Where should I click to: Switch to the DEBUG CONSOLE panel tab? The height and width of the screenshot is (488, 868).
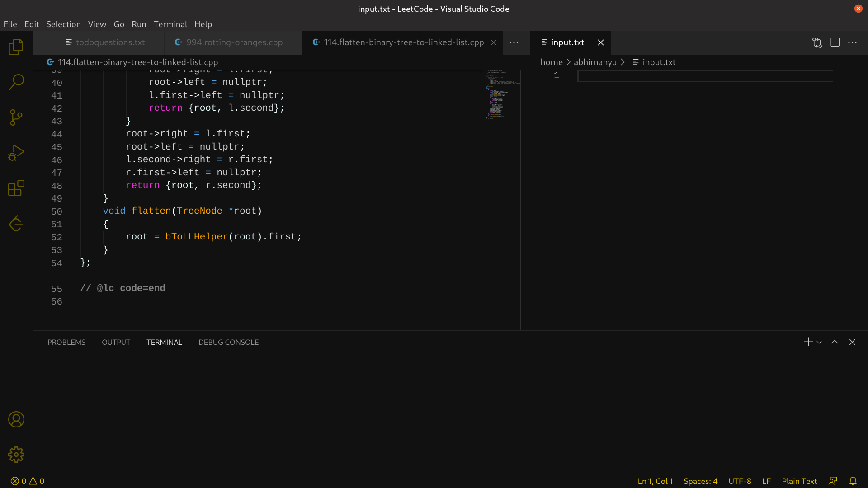[229, 343]
